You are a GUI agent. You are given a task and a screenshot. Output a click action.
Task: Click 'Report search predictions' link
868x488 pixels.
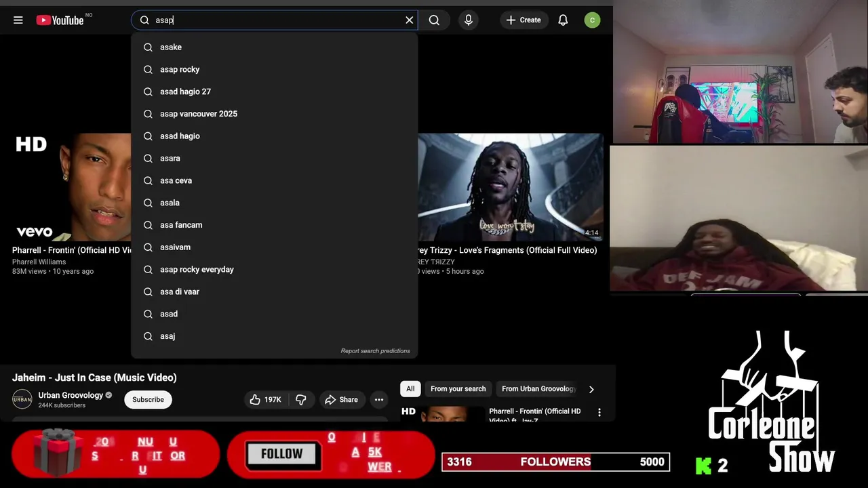coord(375,351)
